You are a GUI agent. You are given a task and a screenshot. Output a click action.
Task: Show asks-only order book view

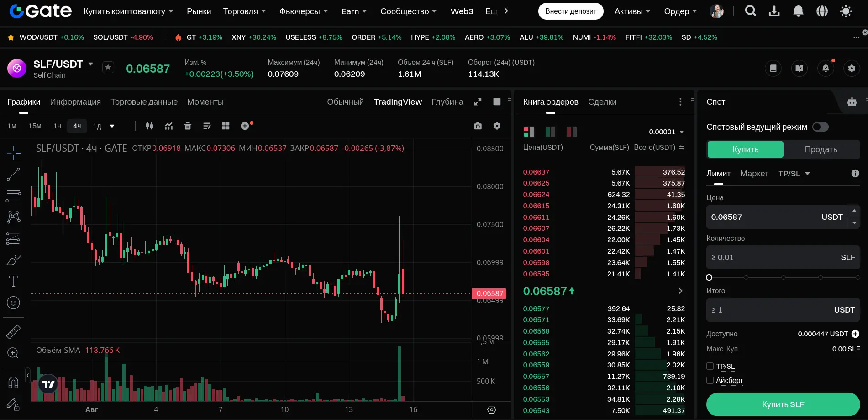[x=572, y=132]
